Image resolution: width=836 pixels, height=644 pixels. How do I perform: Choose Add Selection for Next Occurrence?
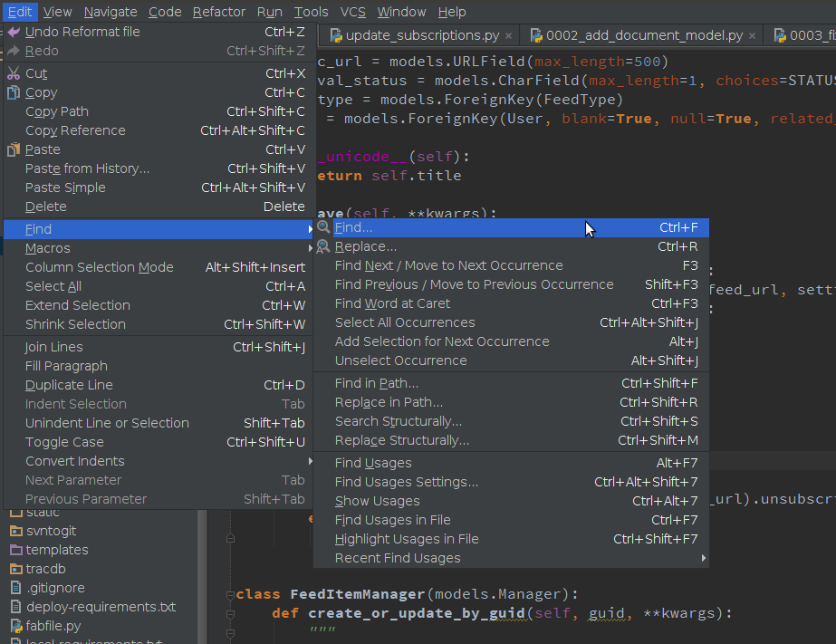pos(512,341)
